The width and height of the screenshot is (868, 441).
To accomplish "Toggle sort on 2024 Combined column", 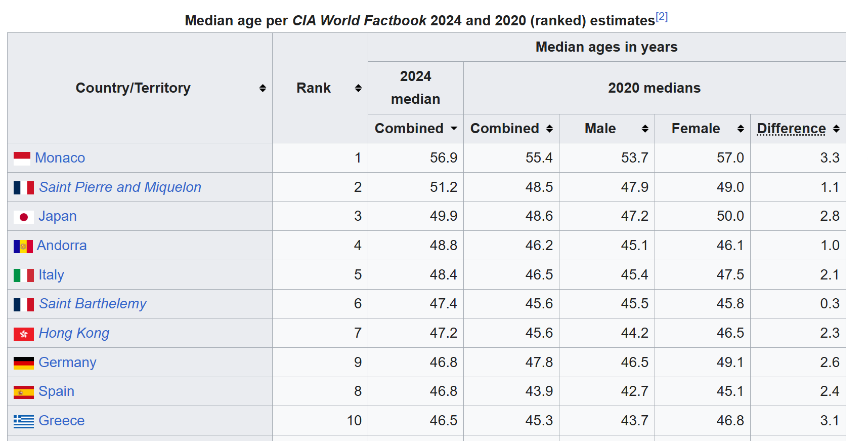I will tap(454, 129).
